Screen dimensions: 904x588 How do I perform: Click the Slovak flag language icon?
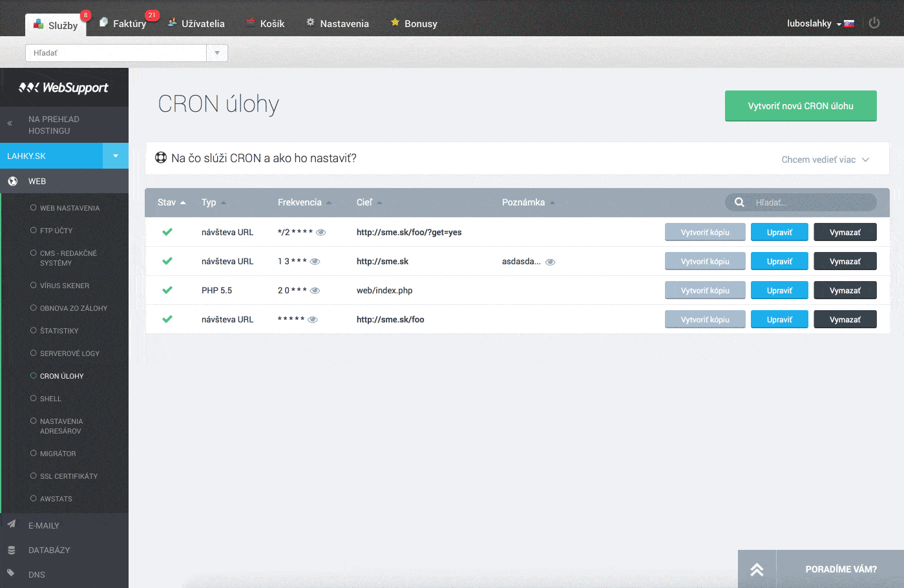[x=849, y=24]
